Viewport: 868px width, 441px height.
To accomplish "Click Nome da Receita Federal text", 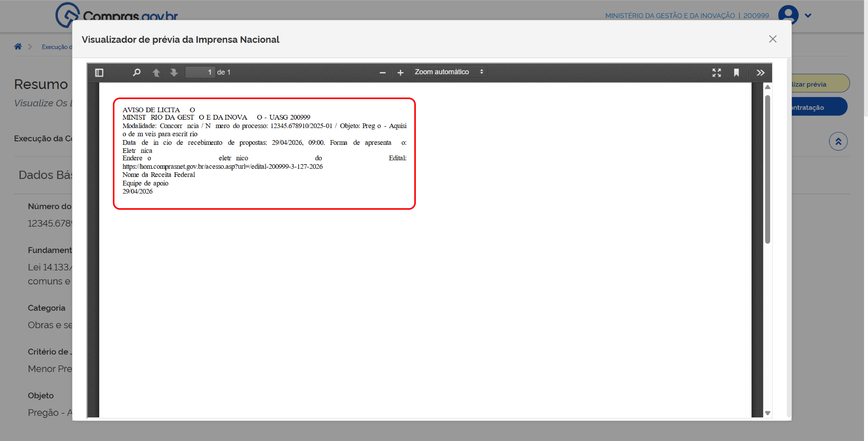I will tap(159, 175).
